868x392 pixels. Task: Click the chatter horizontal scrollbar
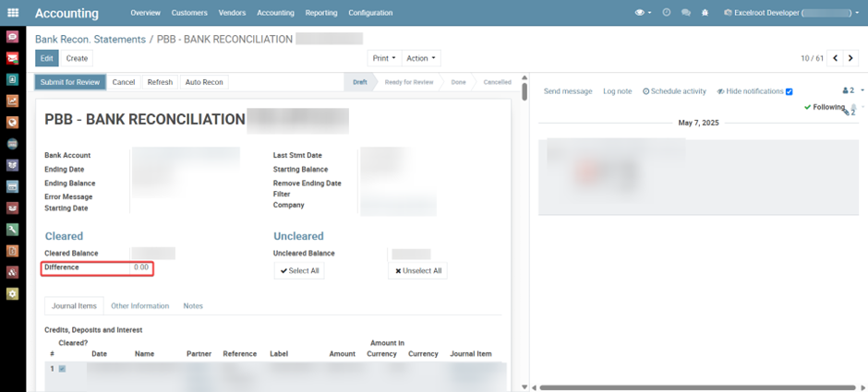click(698, 387)
